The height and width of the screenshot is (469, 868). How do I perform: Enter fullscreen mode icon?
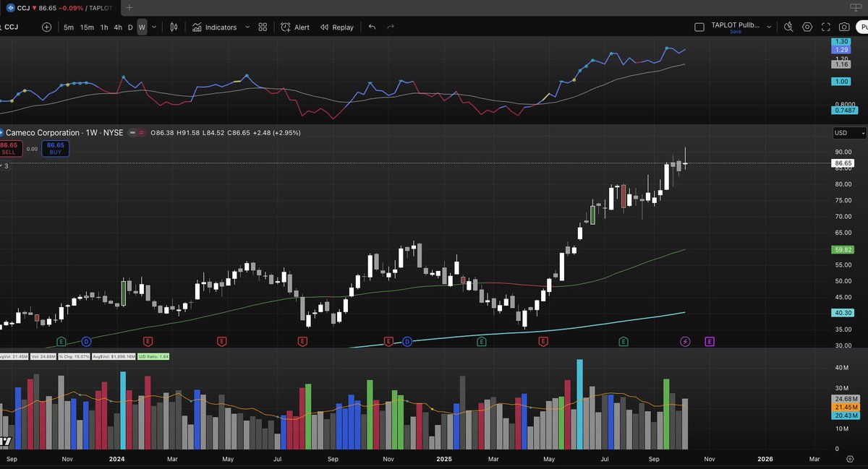pyautogui.click(x=826, y=27)
